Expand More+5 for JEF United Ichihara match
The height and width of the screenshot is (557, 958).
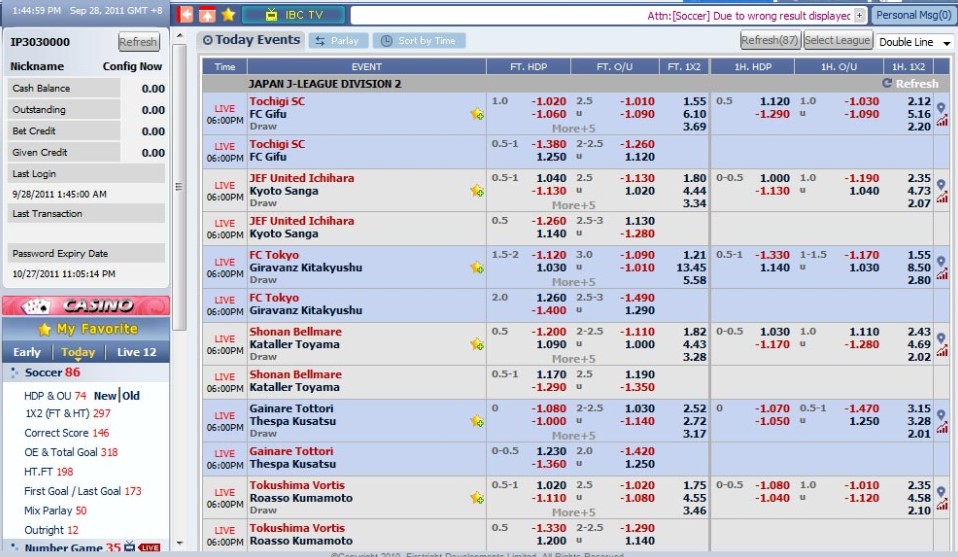[573, 205]
